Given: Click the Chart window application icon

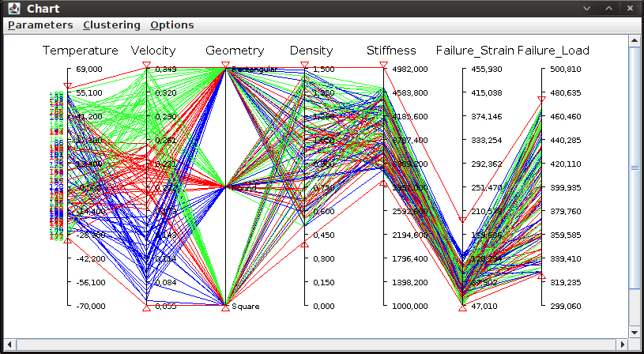Looking at the screenshot, I should click(x=14, y=8).
